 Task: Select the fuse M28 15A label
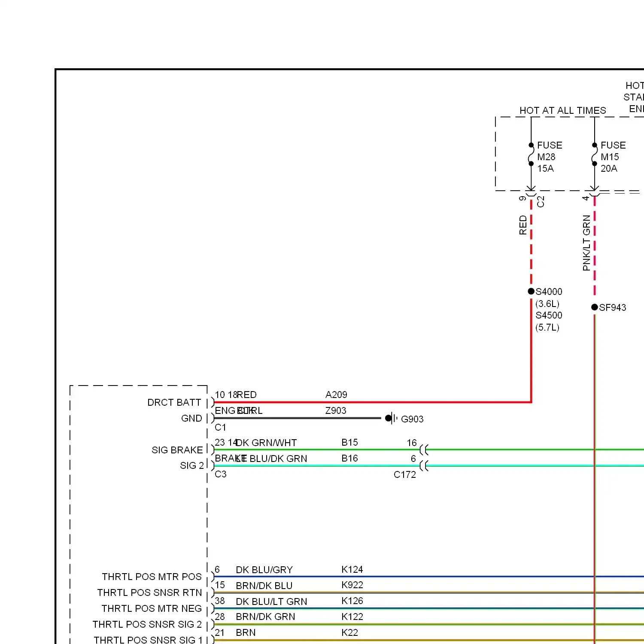pyautogui.click(x=550, y=157)
